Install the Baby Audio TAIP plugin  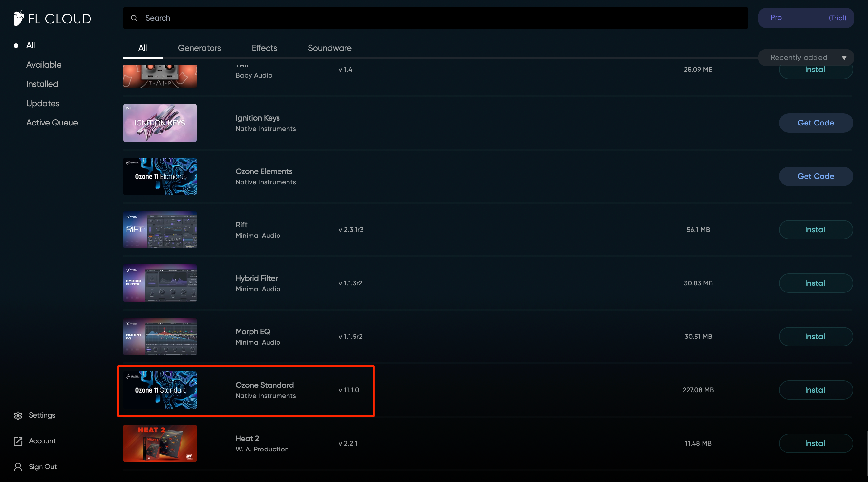pos(816,71)
